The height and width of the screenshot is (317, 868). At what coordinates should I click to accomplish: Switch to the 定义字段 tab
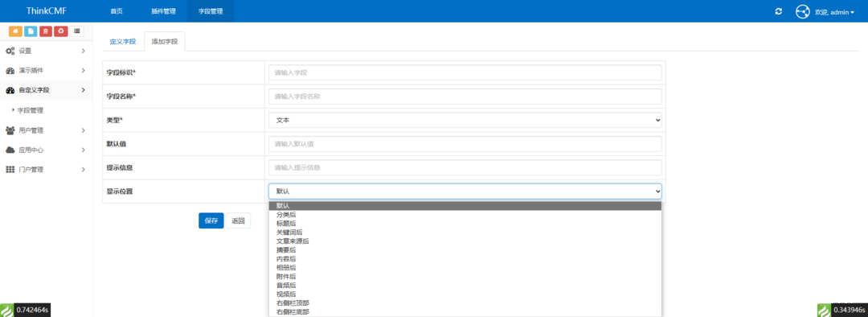123,42
